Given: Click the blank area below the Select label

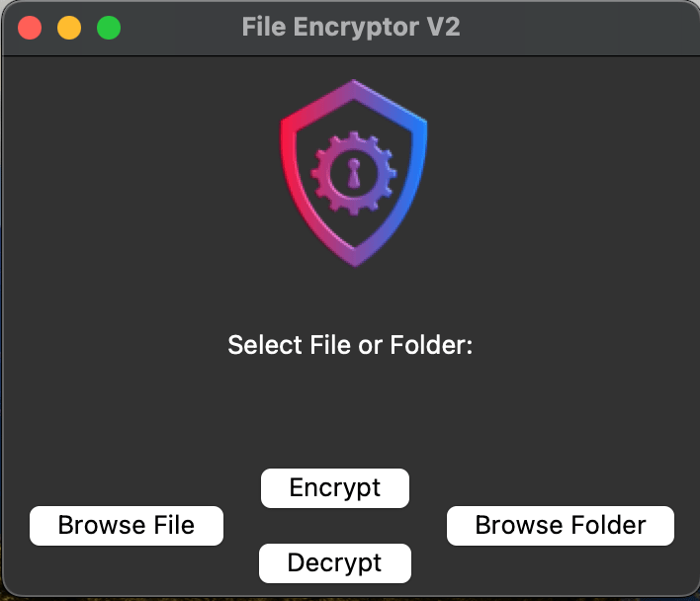Looking at the screenshot, I should (350, 410).
